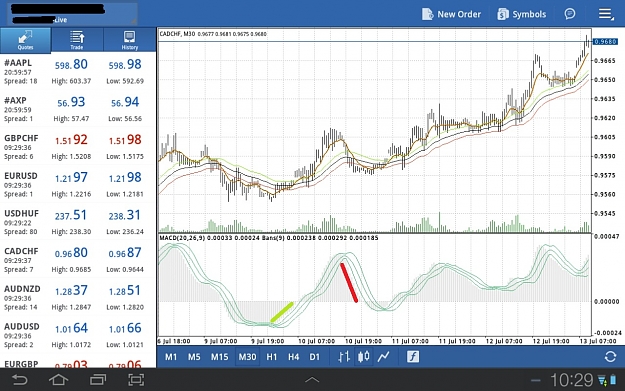Screen dimensions: 625x391
Task: Click the CADCHF, M30 chart title
Action: pos(177,34)
